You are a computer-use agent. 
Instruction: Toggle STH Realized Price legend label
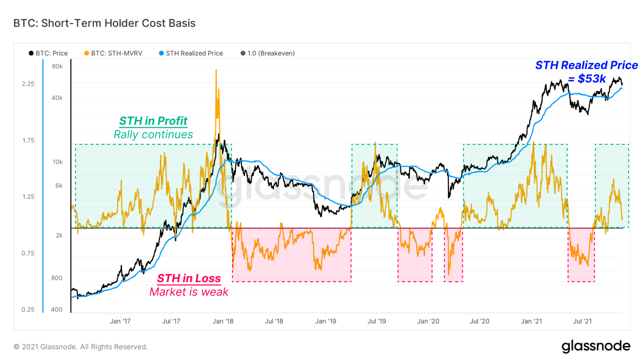tap(194, 53)
